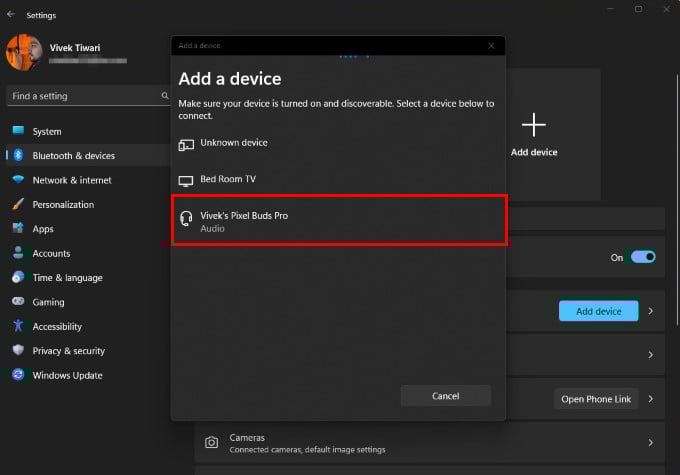Cancel the Add a device dialog

pos(445,396)
